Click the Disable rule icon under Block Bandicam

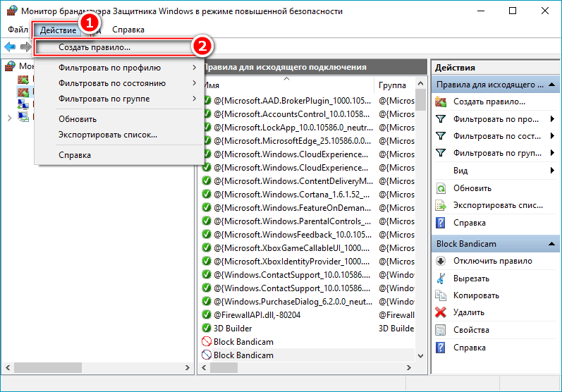click(441, 261)
